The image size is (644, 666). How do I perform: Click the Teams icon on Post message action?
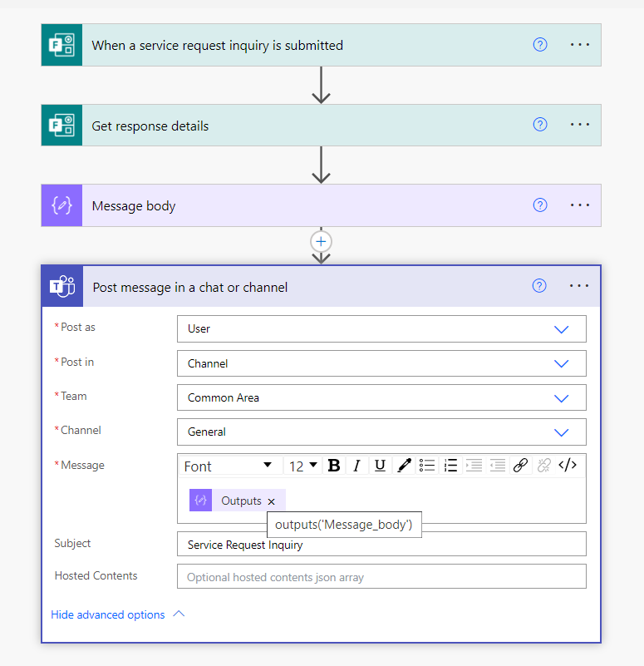pos(62,287)
